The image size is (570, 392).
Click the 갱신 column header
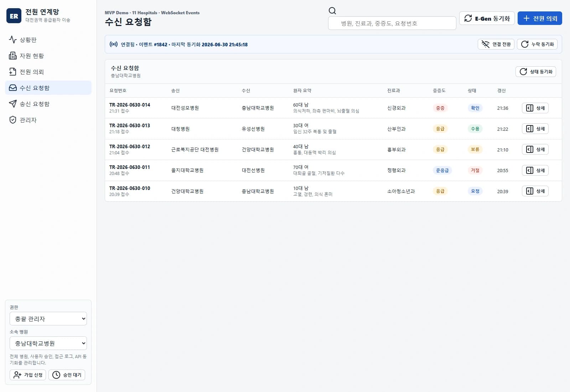coord(502,91)
